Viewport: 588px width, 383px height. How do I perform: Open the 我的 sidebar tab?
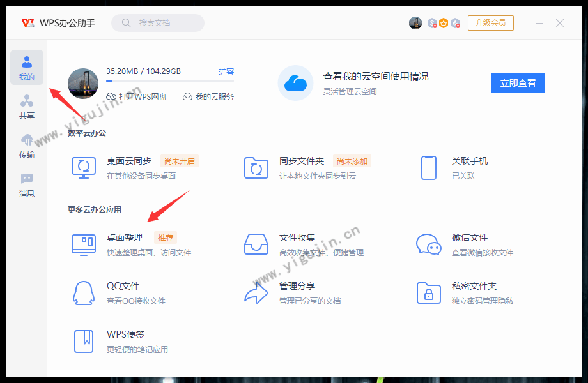(x=27, y=68)
